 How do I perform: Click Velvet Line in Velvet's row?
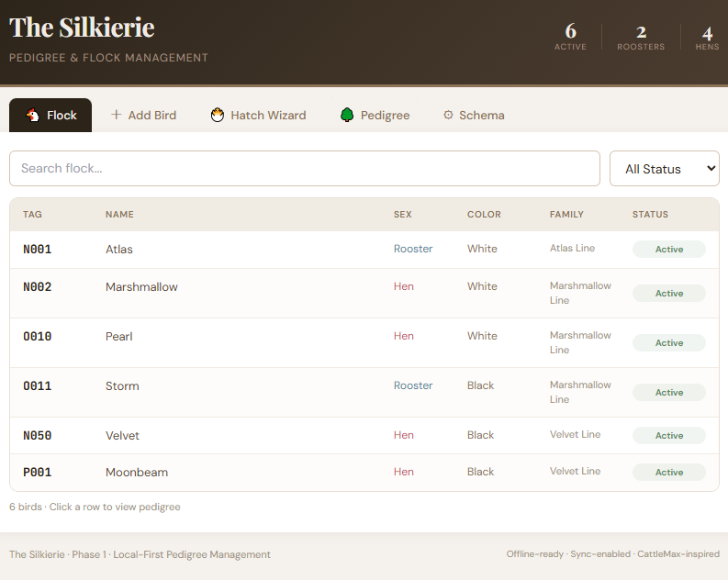[576, 434]
